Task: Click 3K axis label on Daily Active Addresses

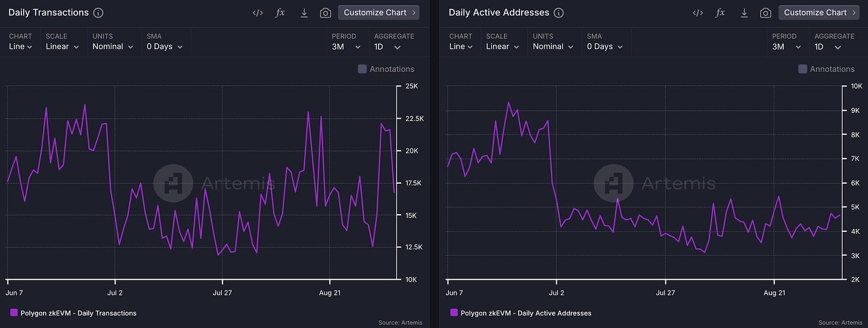Action: (x=855, y=255)
